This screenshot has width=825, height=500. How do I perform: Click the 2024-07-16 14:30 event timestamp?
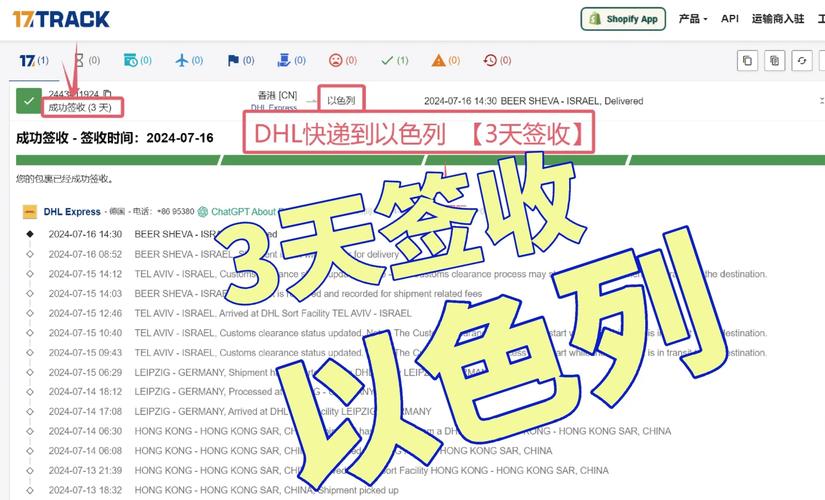point(85,234)
